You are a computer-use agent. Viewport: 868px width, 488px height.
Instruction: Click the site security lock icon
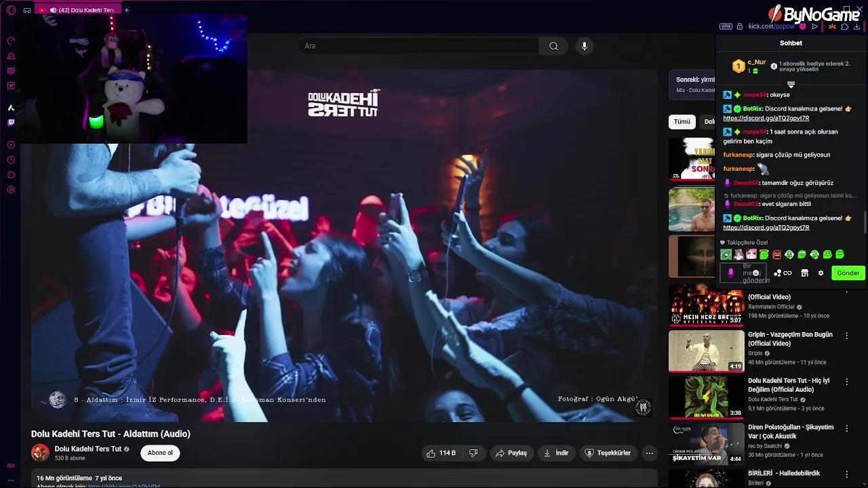(740, 26)
